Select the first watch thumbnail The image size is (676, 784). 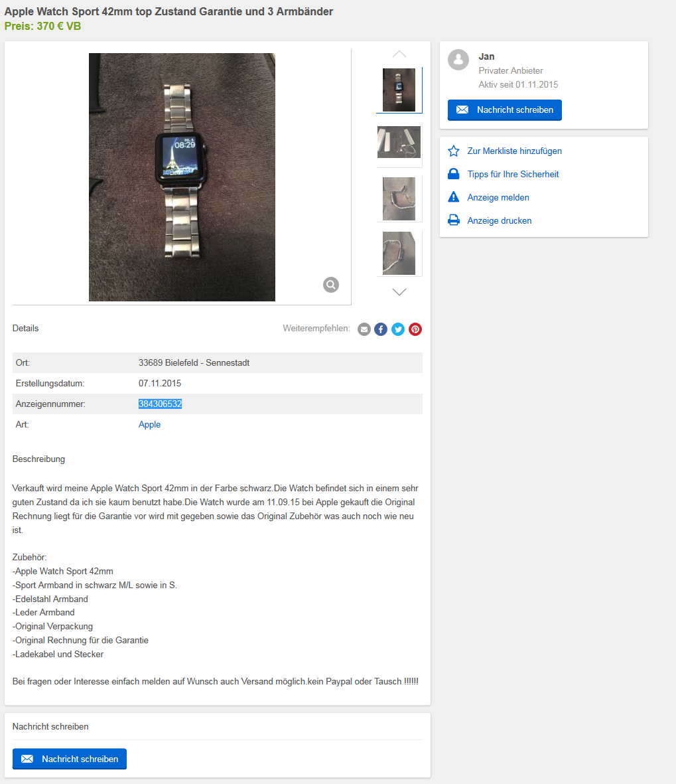(x=399, y=90)
